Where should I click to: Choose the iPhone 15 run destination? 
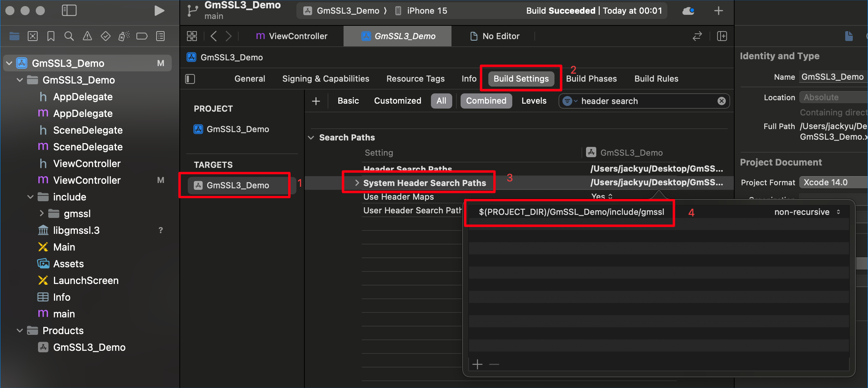coord(421,11)
